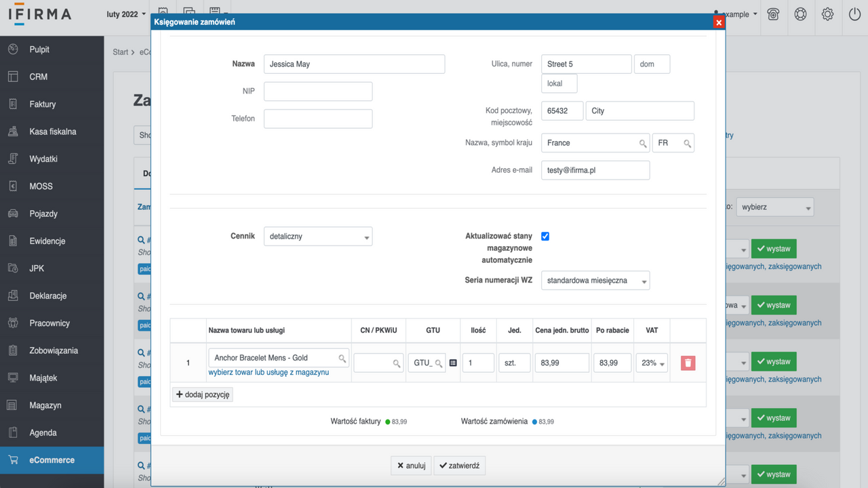The width and height of the screenshot is (868, 488).
Task: Change the VAT rate via the 23% dropdown
Action: point(651,363)
